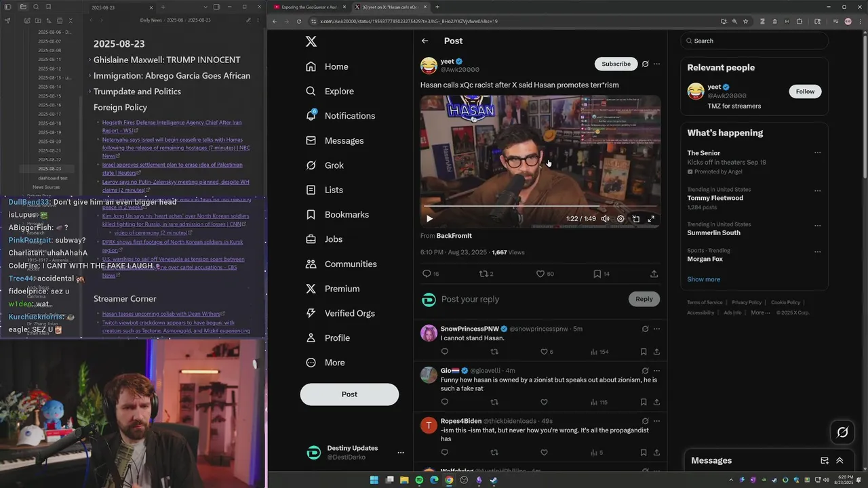The image size is (868, 488).
Task: Create new note in Obsidian file explorer
Action: coord(27,20)
